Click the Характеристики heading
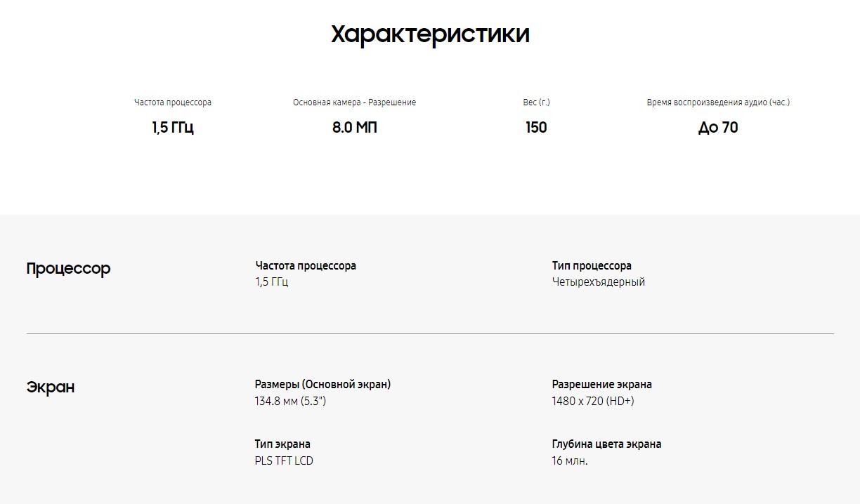860x504 pixels. coord(430,34)
